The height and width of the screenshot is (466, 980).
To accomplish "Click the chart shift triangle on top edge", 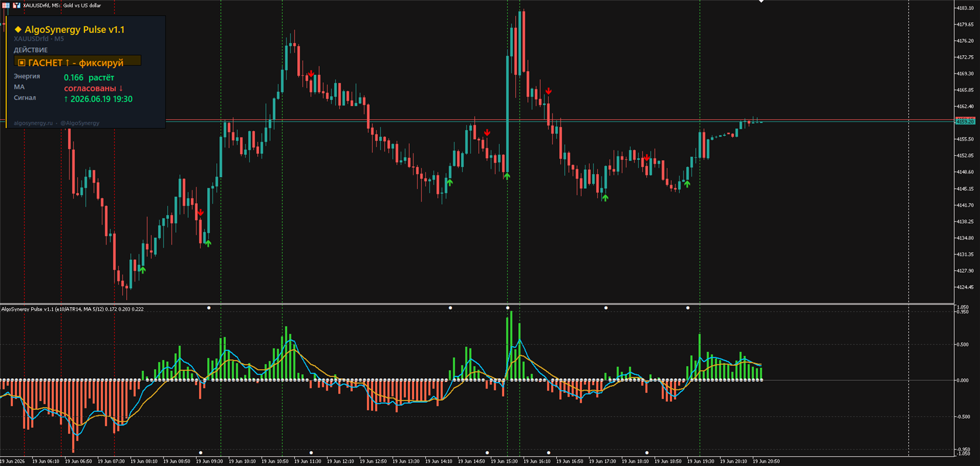I will 761,2.
